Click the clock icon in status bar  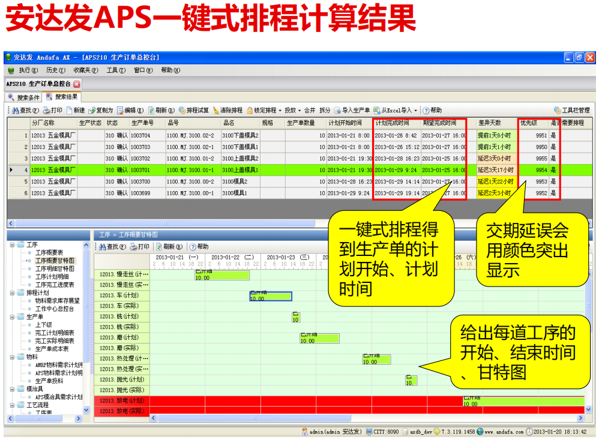click(529, 432)
